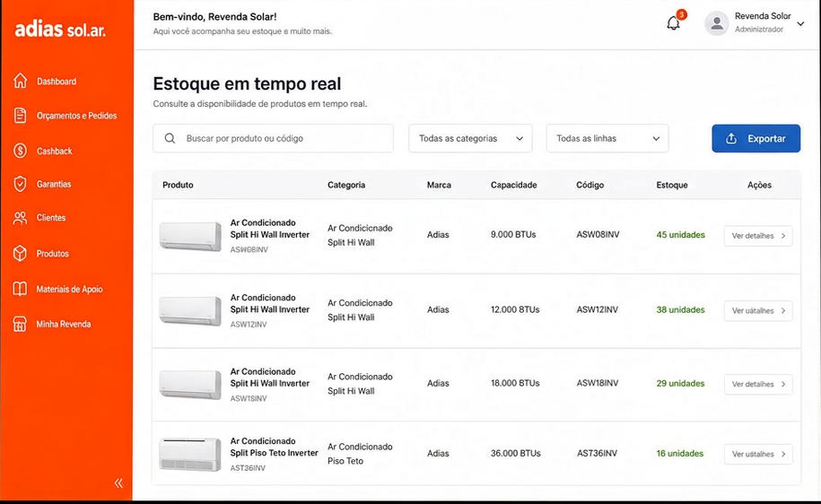Click the Marca column header
821x504 pixels.
point(439,185)
